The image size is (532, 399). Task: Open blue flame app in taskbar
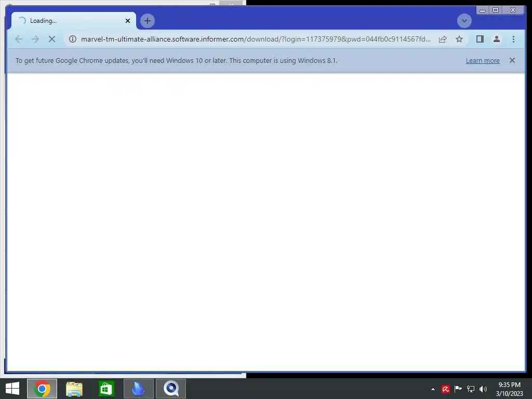pos(138,389)
